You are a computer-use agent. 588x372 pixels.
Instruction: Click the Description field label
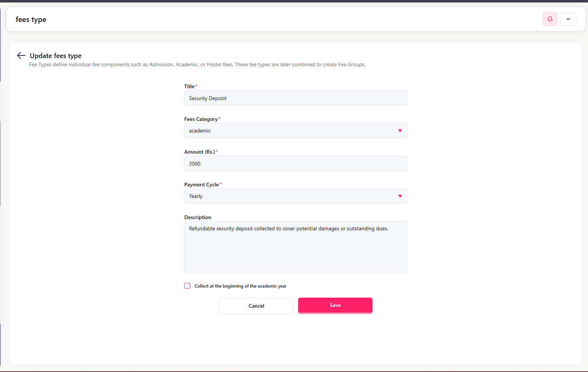tap(198, 218)
